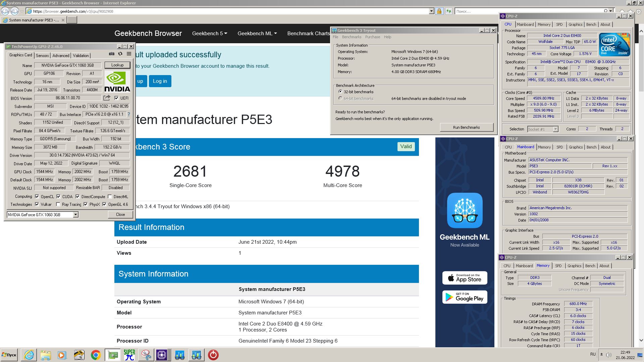This screenshot has width=644, height=362.
Task: Expand the Geekbench 5 navigation dropdown
Action: tap(210, 34)
